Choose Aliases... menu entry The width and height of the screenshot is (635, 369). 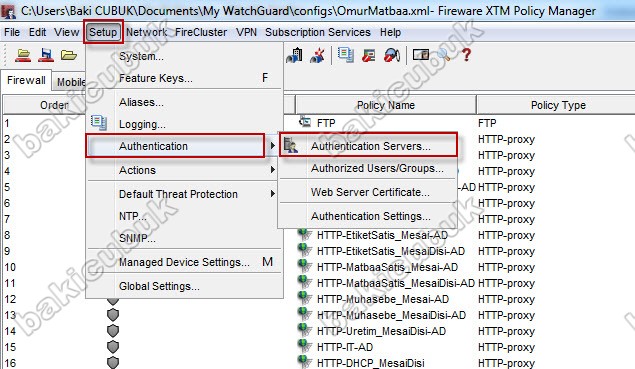[184, 102]
